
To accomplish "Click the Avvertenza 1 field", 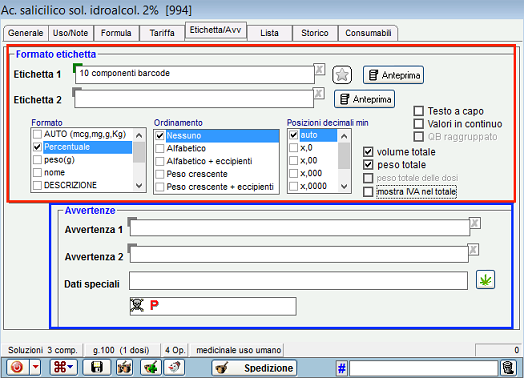I will pyautogui.click(x=300, y=228).
